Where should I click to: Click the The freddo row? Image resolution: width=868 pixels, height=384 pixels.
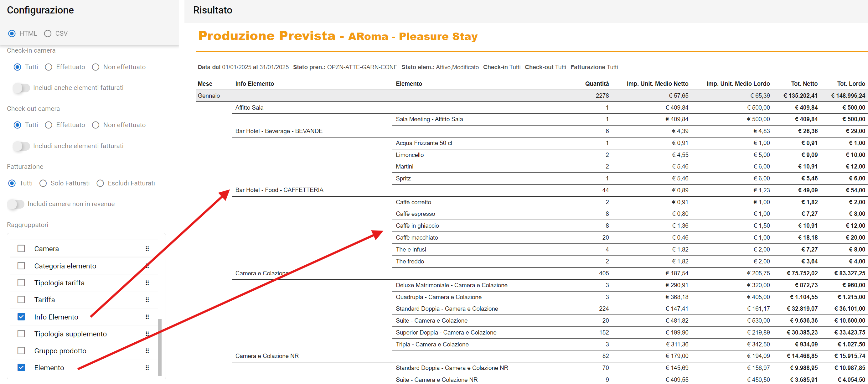click(630, 262)
